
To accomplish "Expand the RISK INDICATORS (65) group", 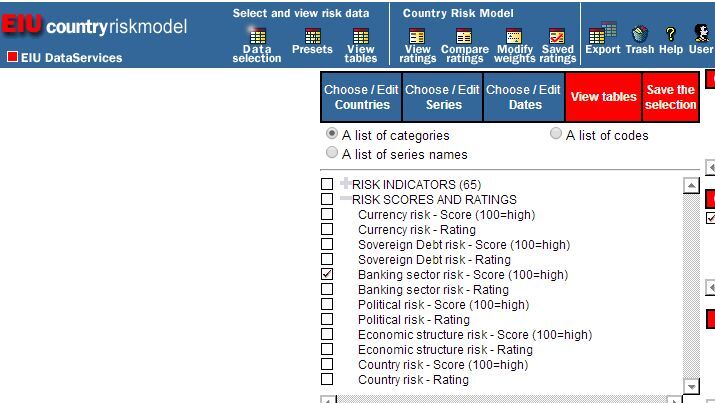I will coord(346,183).
